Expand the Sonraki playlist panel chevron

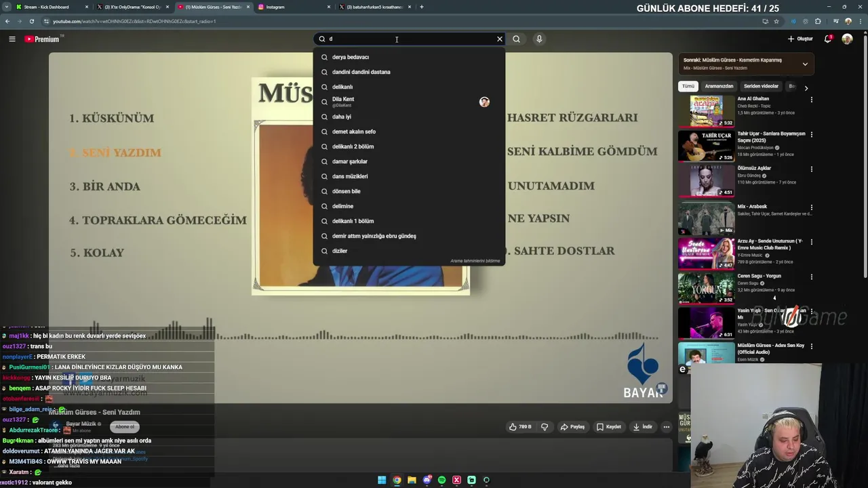pyautogui.click(x=805, y=64)
